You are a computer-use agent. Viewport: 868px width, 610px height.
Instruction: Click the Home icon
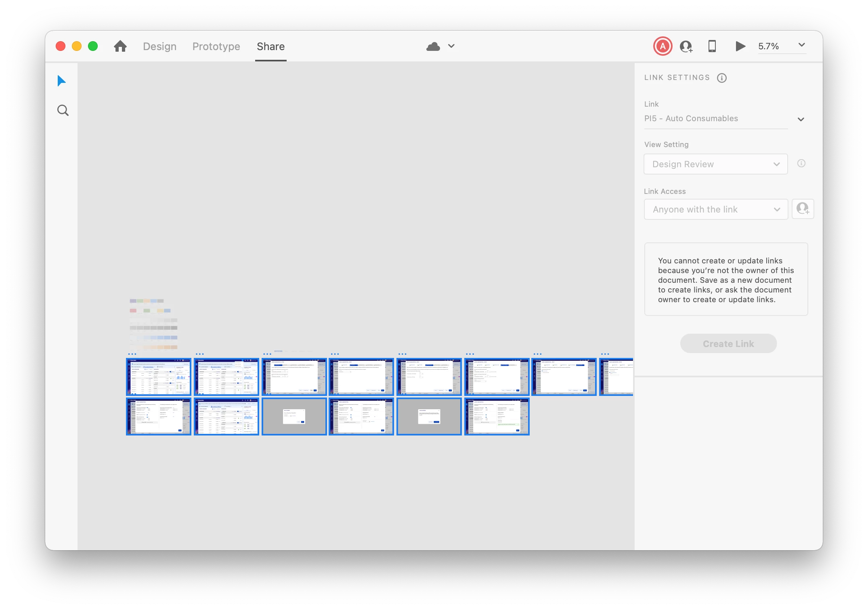120,46
